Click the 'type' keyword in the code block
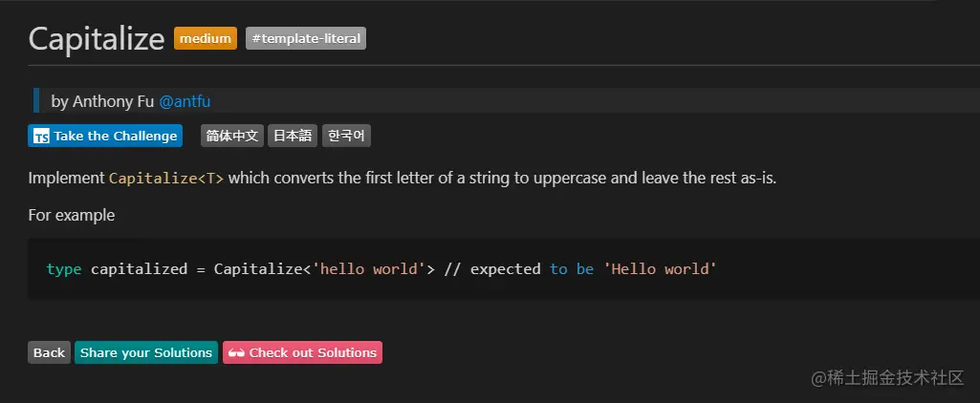Image resolution: width=980 pixels, height=403 pixels. coord(64,268)
